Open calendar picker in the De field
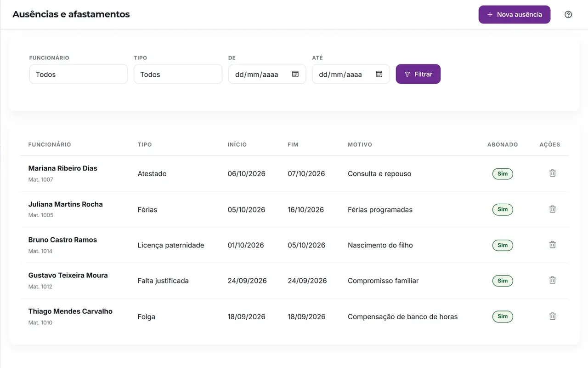This screenshot has width=588, height=368. [x=295, y=74]
